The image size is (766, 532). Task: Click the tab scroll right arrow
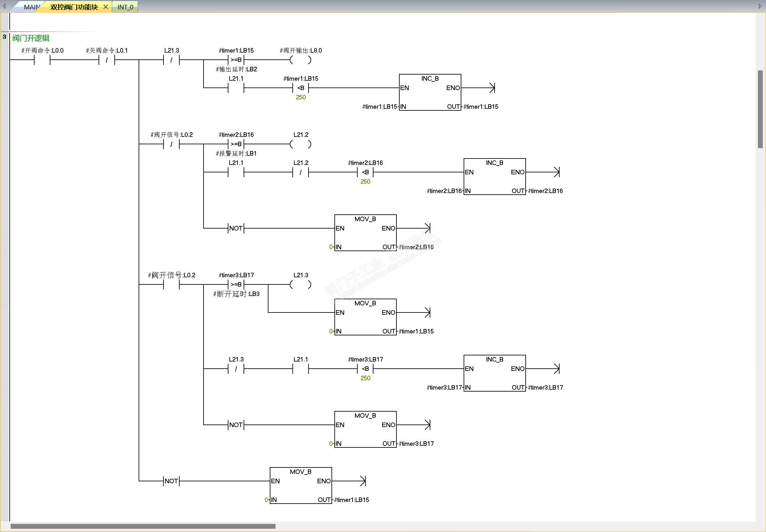pyautogui.click(x=760, y=6)
